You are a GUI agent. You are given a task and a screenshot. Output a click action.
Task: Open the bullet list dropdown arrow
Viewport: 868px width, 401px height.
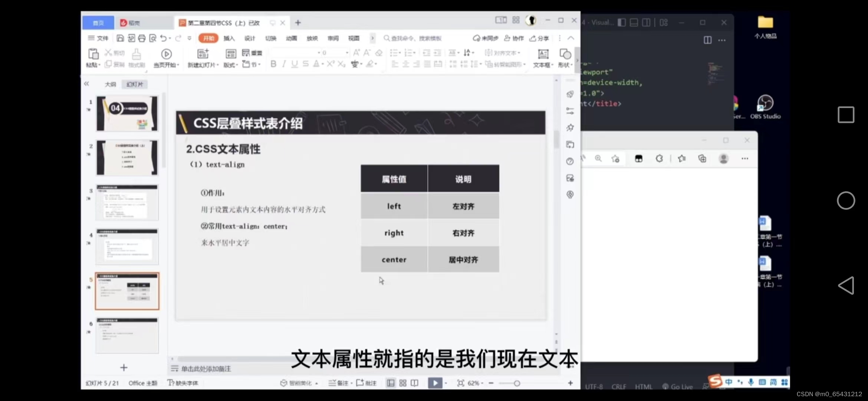point(400,53)
